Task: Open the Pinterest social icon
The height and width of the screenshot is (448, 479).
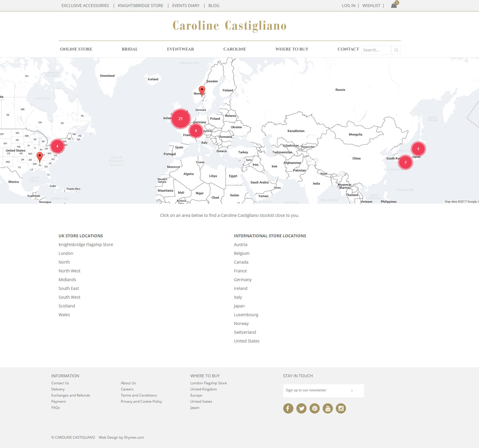Action: pos(314,408)
